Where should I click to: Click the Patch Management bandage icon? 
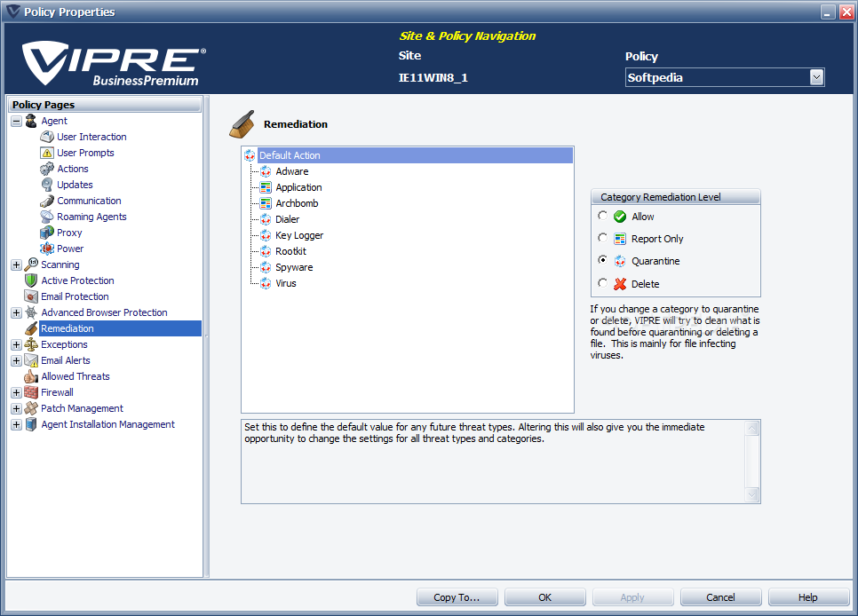(31, 408)
